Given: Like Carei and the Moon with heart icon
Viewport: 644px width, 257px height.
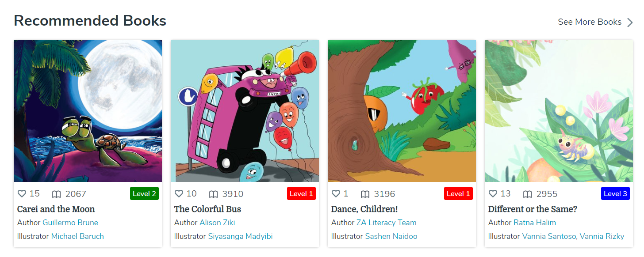Looking at the screenshot, I should point(22,193).
